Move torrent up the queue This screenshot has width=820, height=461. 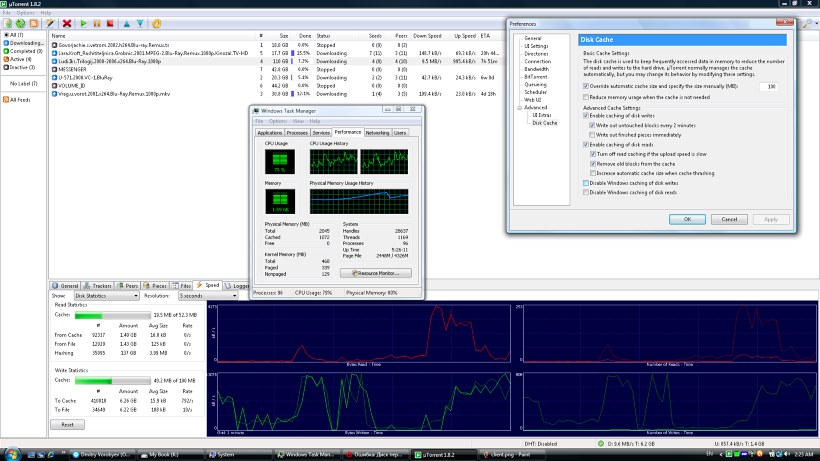point(126,22)
